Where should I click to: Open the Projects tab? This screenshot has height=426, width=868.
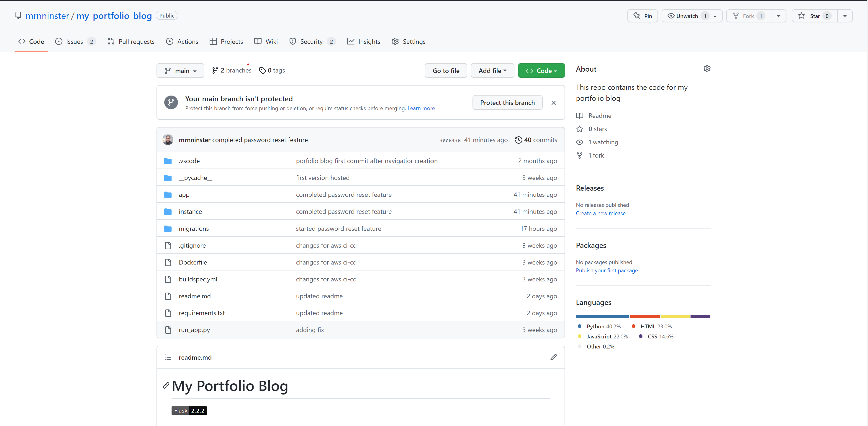tap(226, 42)
